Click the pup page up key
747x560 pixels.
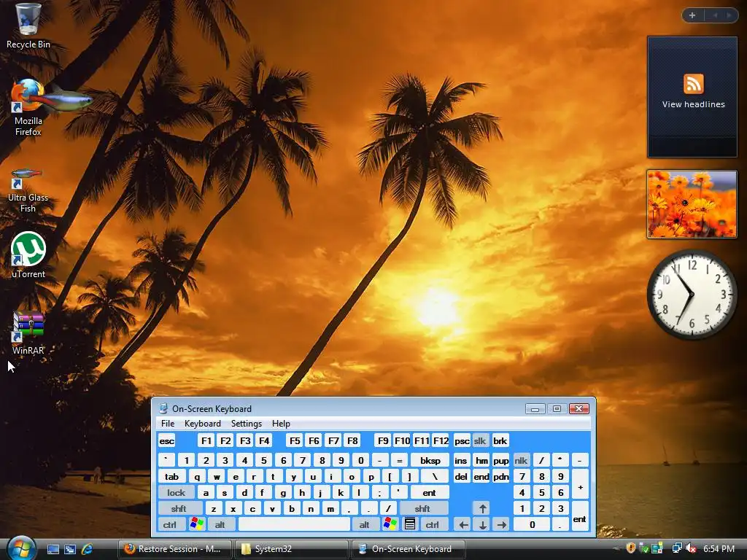click(x=500, y=460)
